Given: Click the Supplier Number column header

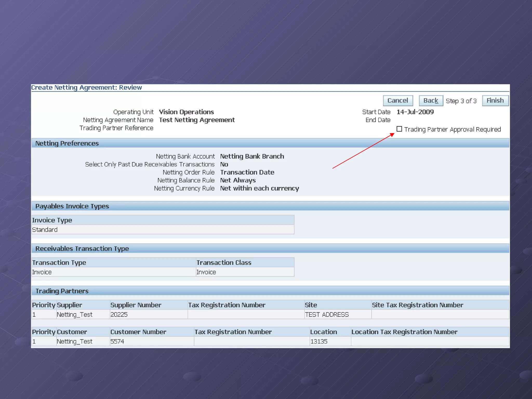Looking at the screenshot, I should (136, 305).
